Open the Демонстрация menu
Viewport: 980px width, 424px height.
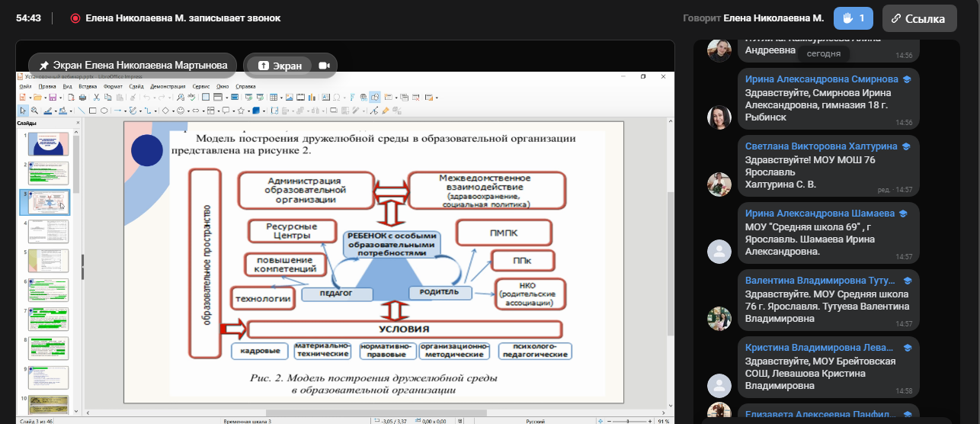tap(168, 87)
